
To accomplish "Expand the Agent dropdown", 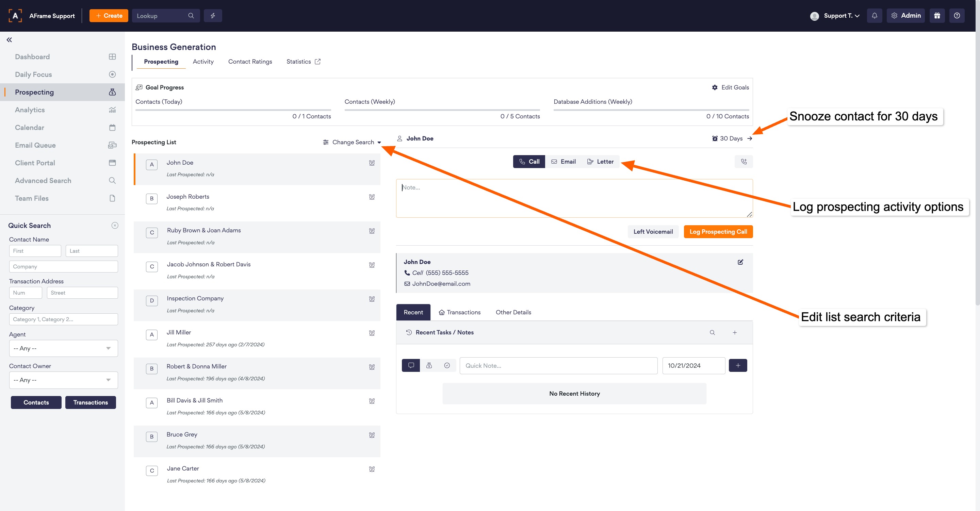I will 63,348.
